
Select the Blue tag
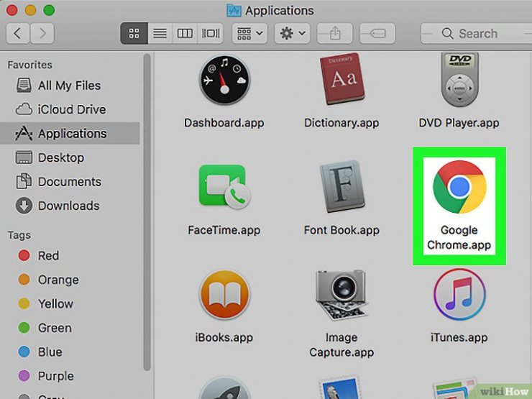tap(70, 352)
